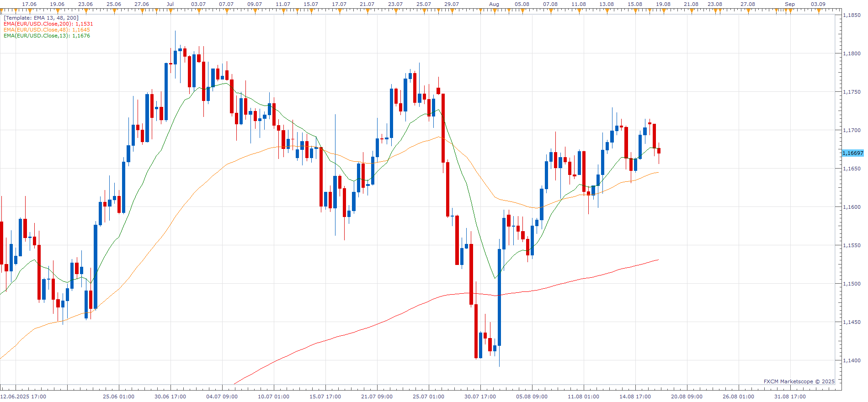Click time label 04.07 09:00

click(222, 397)
